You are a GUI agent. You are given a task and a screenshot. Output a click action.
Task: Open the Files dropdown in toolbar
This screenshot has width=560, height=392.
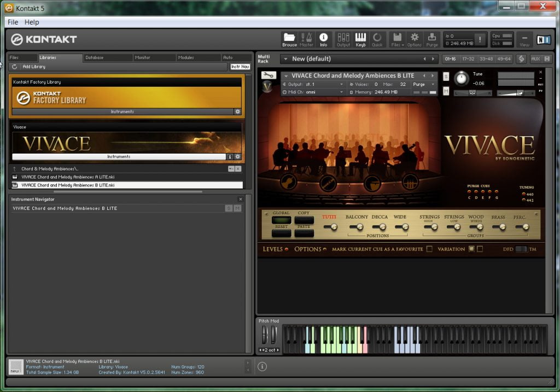(397, 39)
